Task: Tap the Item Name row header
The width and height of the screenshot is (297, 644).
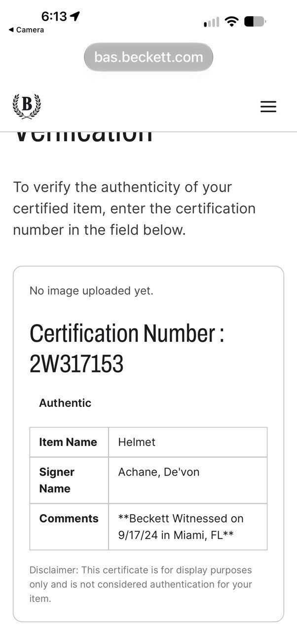Action: coord(69,442)
